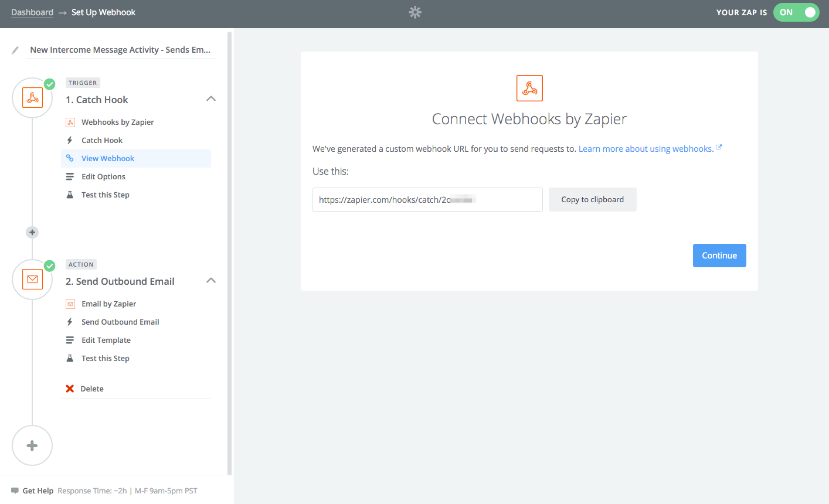Select View Webhook in the sidebar

[x=107, y=158]
